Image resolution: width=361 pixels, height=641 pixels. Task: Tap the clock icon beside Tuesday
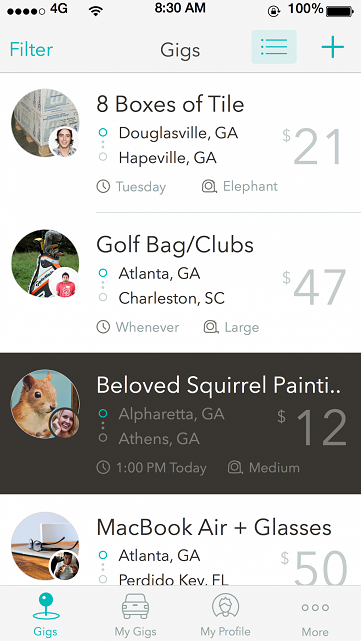[x=103, y=187]
